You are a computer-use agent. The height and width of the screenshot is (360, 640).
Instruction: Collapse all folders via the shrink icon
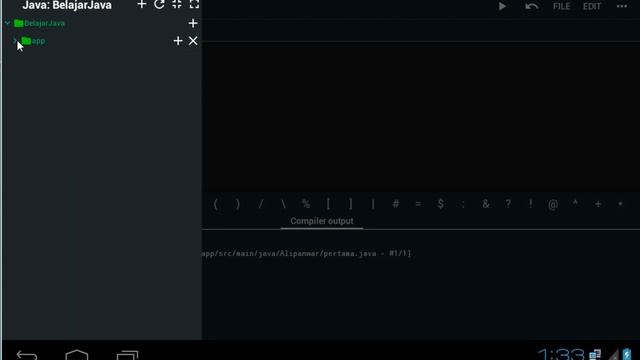coord(177,4)
